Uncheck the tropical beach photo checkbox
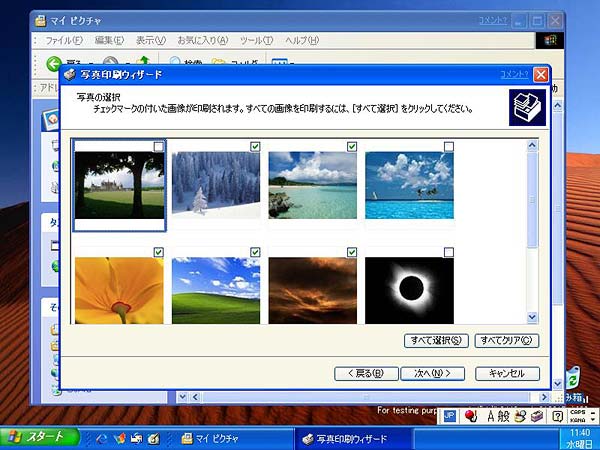The width and height of the screenshot is (600, 450). coord(352,147)
